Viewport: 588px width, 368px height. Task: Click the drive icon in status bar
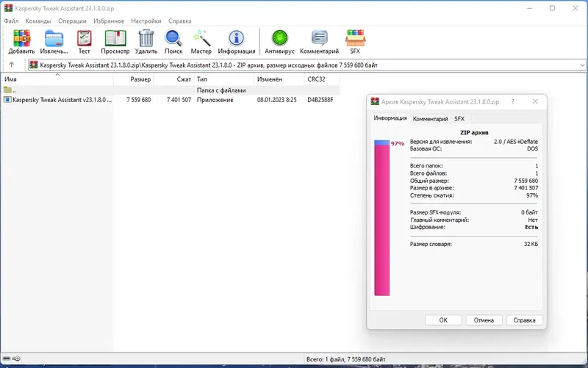tap(7, 358)
